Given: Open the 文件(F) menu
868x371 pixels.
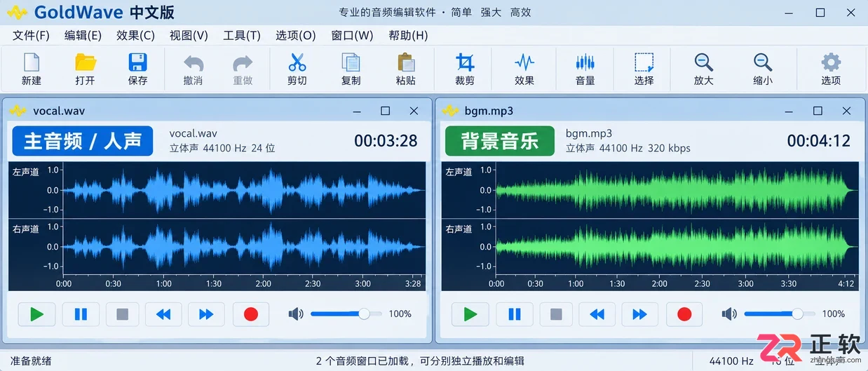Looking at the screenshot, I should tap(31, 35).
